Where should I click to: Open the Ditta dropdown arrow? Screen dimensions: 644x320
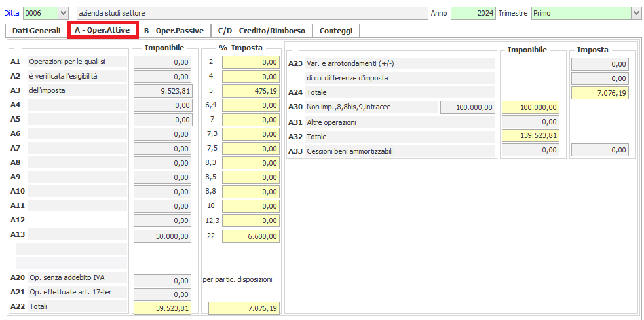coord(63,13)
